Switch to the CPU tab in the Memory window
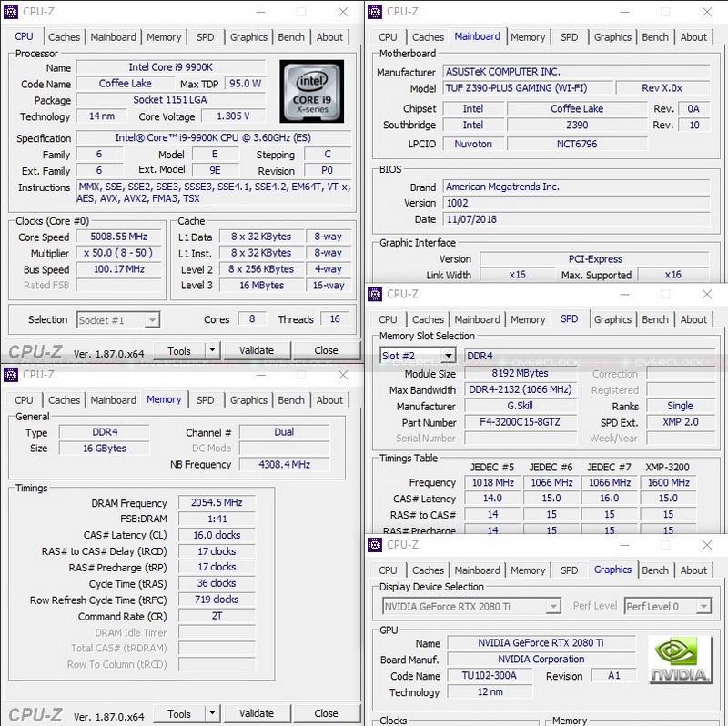The width and height of the screenshot is (728, 726). click(x=24, y=400)
